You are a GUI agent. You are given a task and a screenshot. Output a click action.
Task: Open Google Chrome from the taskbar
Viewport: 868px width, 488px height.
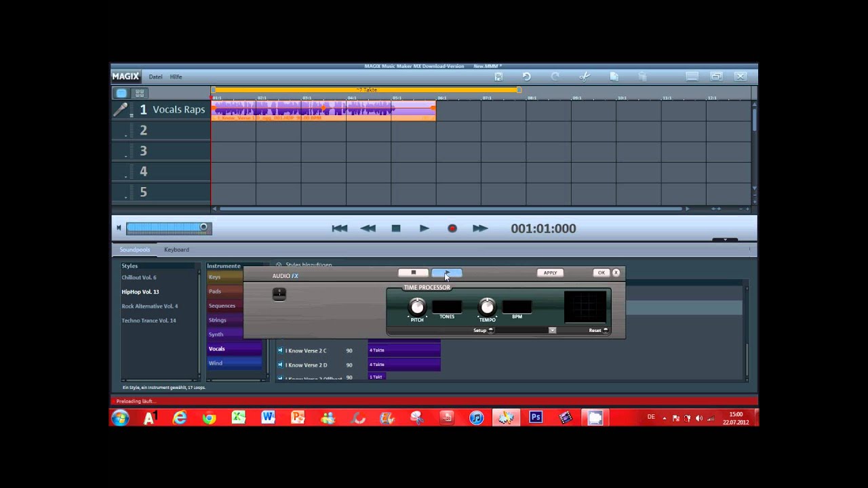point(209,418)
